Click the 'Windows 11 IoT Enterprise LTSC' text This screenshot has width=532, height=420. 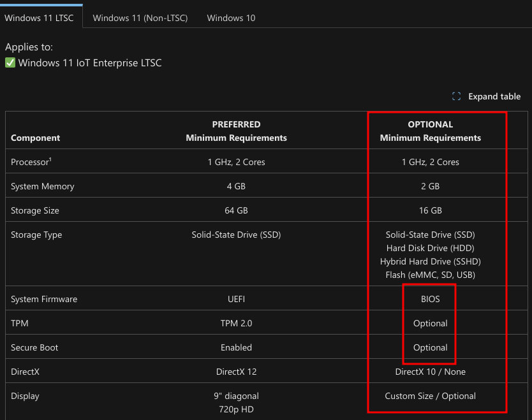90,62
